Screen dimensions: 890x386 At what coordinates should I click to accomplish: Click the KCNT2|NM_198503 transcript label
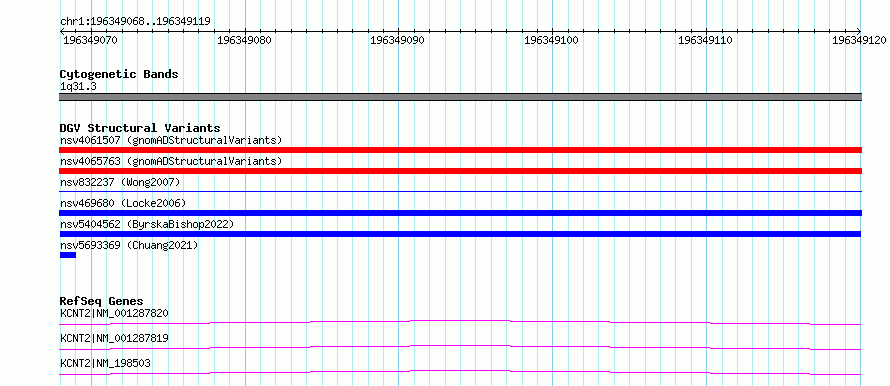[x=106, y=363]
